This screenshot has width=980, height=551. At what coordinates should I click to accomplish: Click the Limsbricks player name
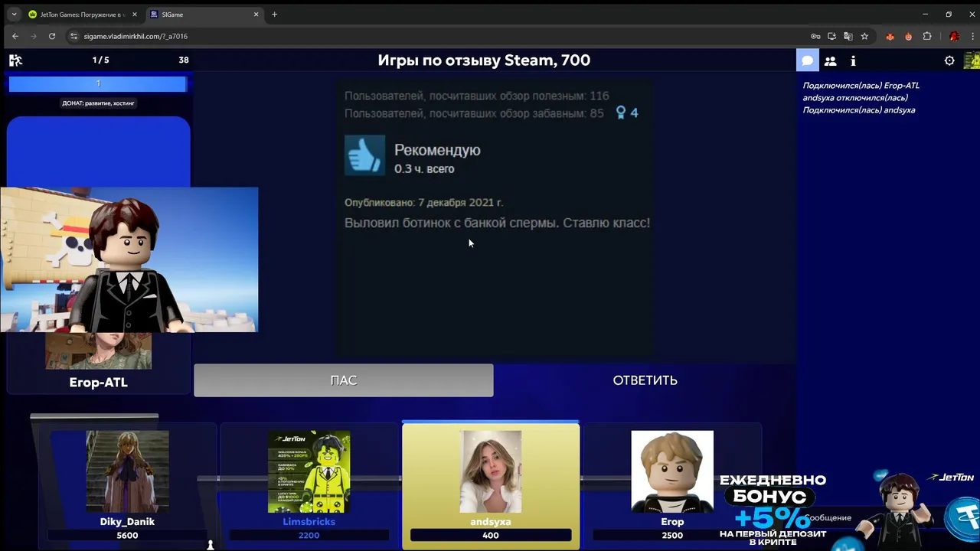click(309, 521)
